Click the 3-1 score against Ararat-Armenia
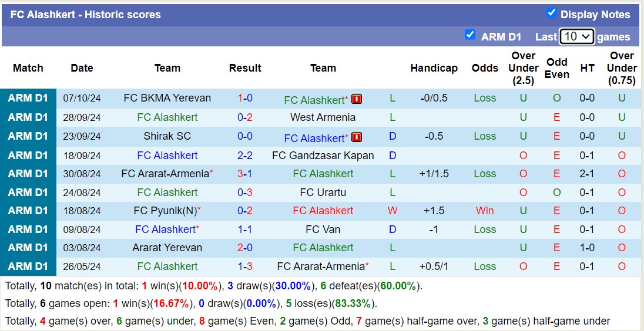 click(245, 174)
